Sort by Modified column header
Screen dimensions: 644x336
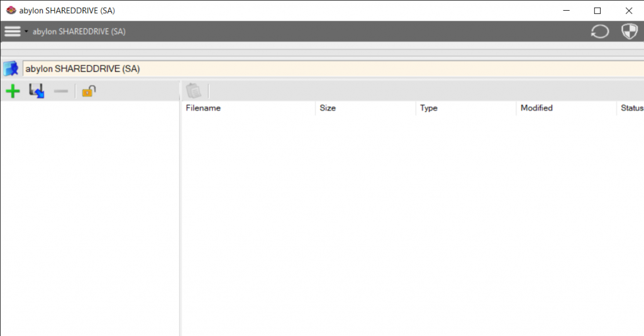tap(567, 108)
